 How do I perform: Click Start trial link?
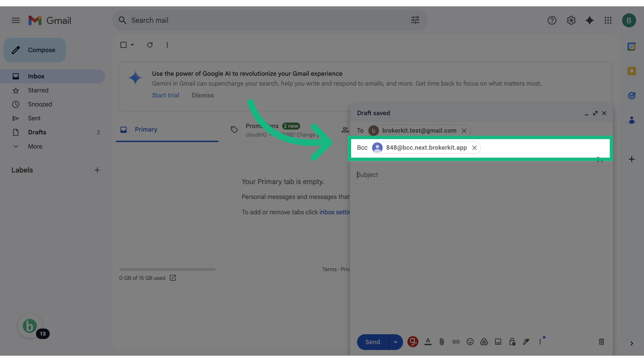165,95
